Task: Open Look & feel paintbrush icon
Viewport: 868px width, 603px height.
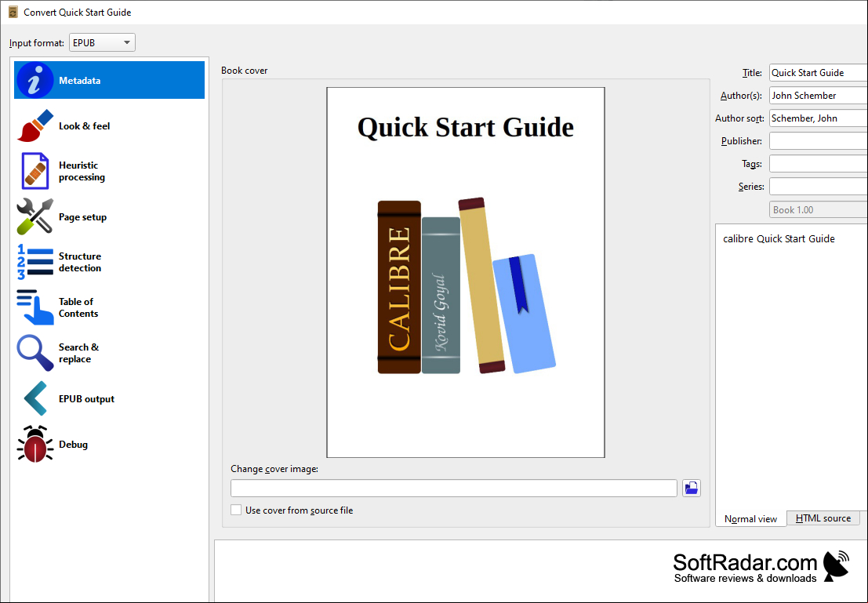Action: pos(35,125)
